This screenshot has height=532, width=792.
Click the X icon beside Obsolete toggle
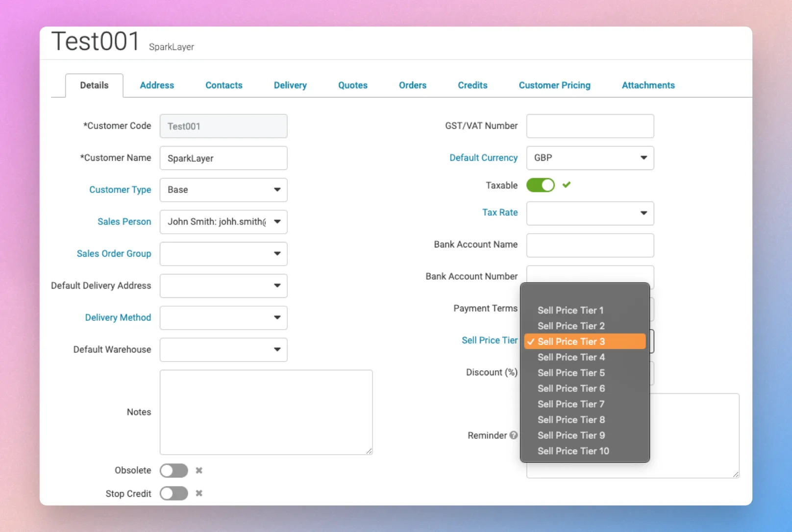point(199,470)
